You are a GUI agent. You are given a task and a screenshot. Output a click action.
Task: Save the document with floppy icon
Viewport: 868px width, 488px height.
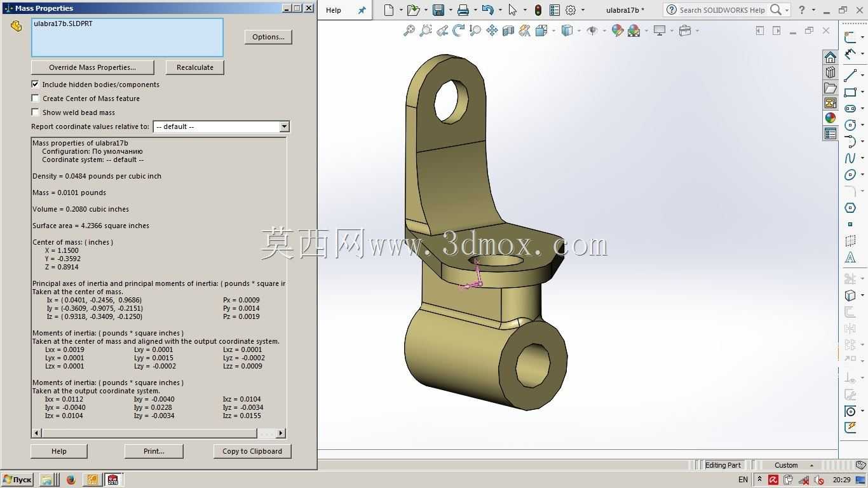point(438,10)
